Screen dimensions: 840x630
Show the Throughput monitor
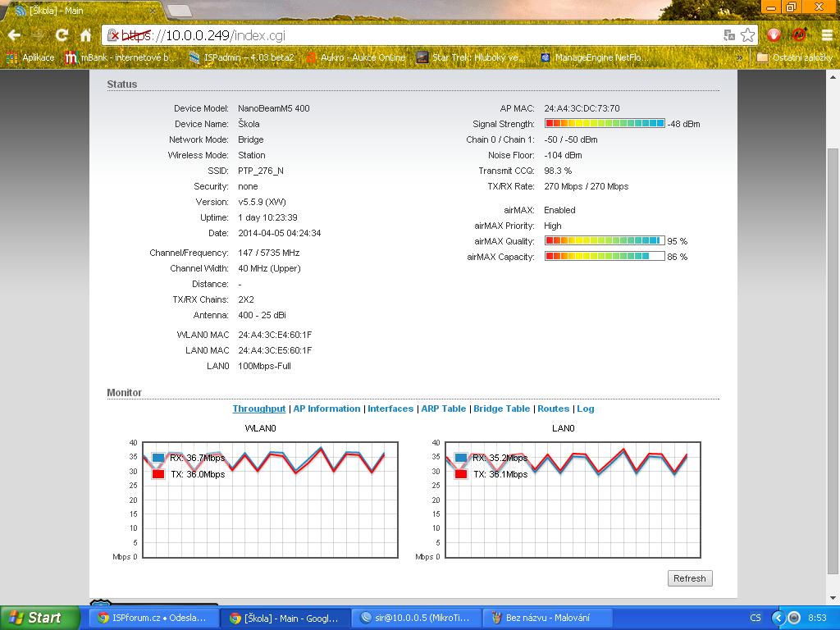258,409
